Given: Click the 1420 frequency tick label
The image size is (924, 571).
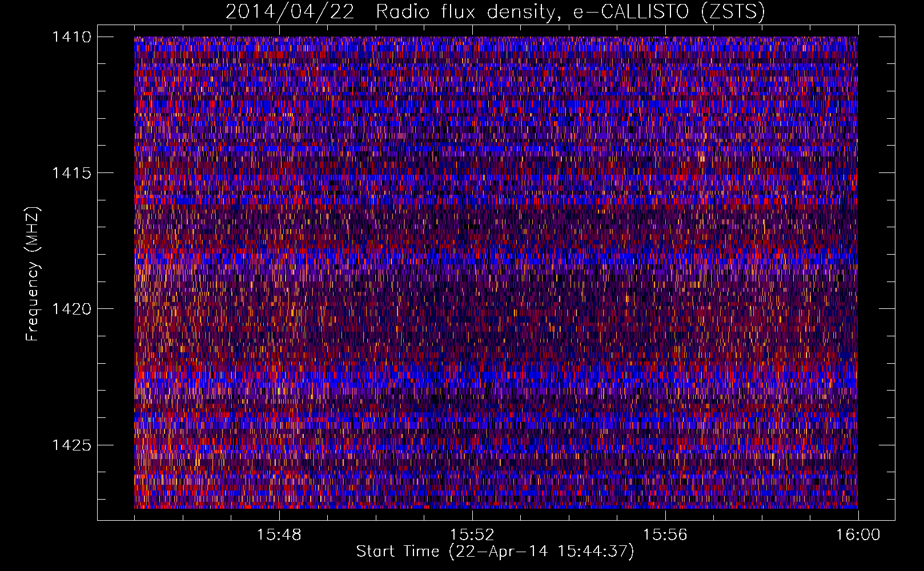Looking at the screenshot, I should click(x=71, y=309).
